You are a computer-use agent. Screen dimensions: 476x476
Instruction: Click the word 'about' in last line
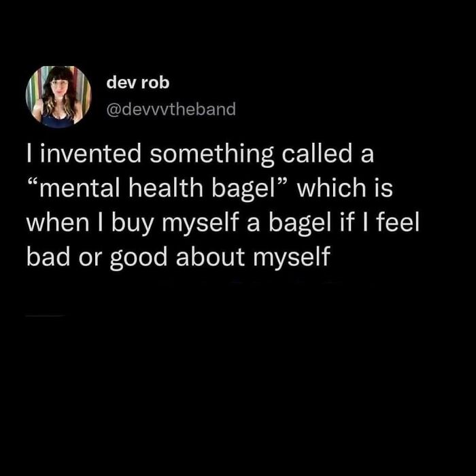point(210,257)
